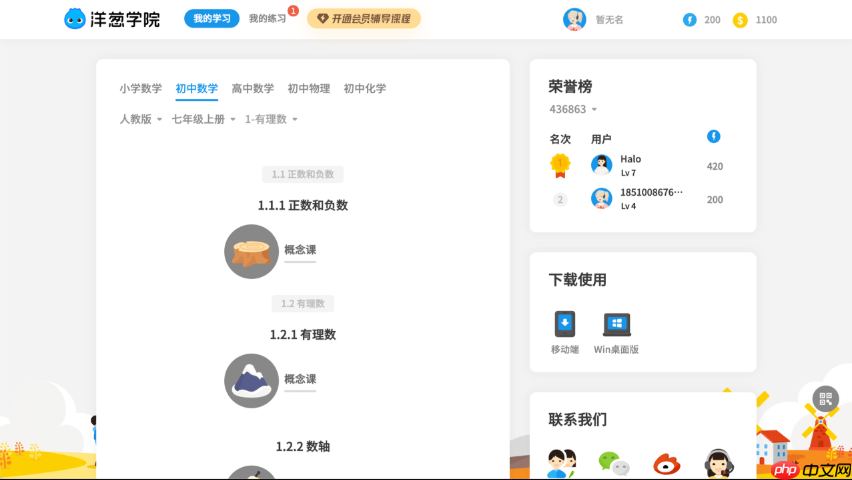The height and width of the screenshot is (480, 852).
Task: Switch to the 初中物理 tab
Action: [x=309, y=88]
